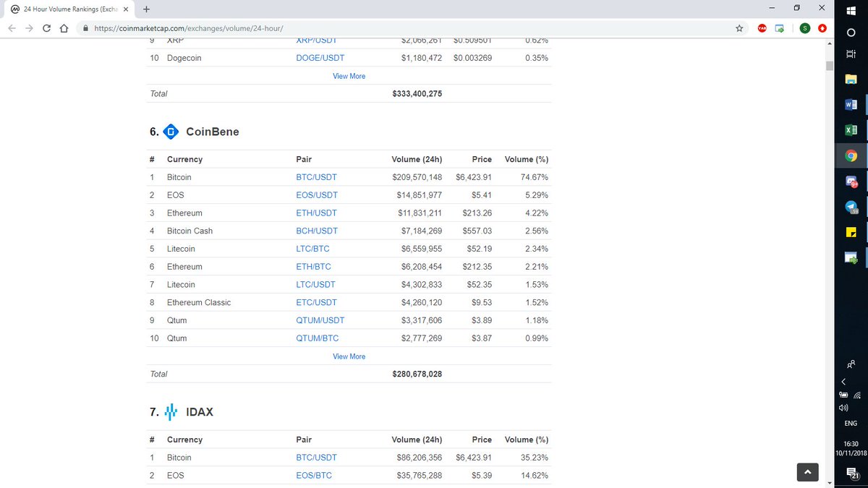Screen dimensions: 868x488
Task: Open the CoinBene ETH/BTC pair link
Action: (x=313, y=267)
